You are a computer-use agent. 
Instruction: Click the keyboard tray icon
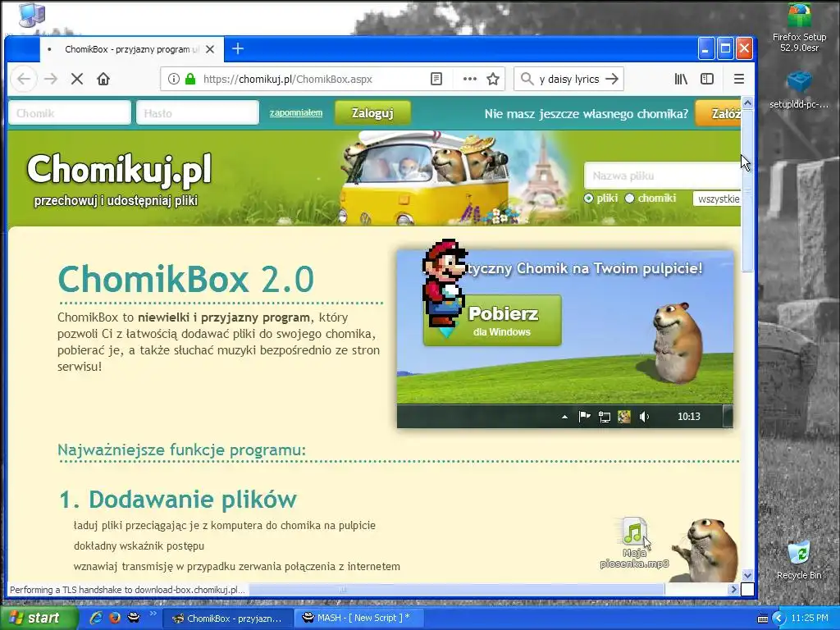coord(762,619)
